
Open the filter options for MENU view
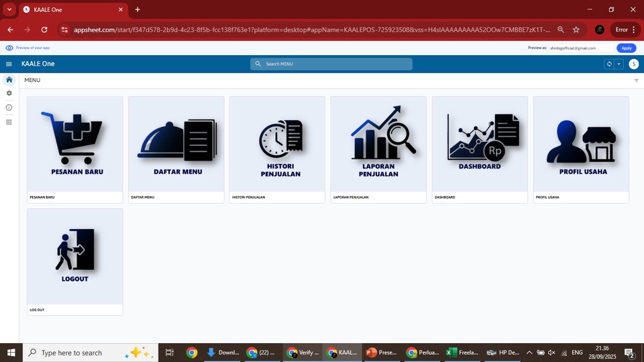point(636,81)
